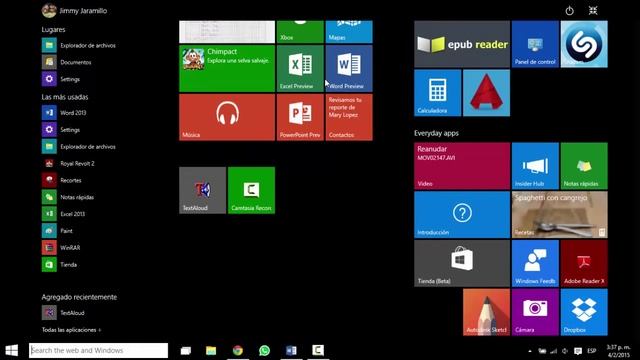The height and width of the screenshot is (360, 640).
Task: Shrink the Start menu with the resize icon
Action: [593, 11]
